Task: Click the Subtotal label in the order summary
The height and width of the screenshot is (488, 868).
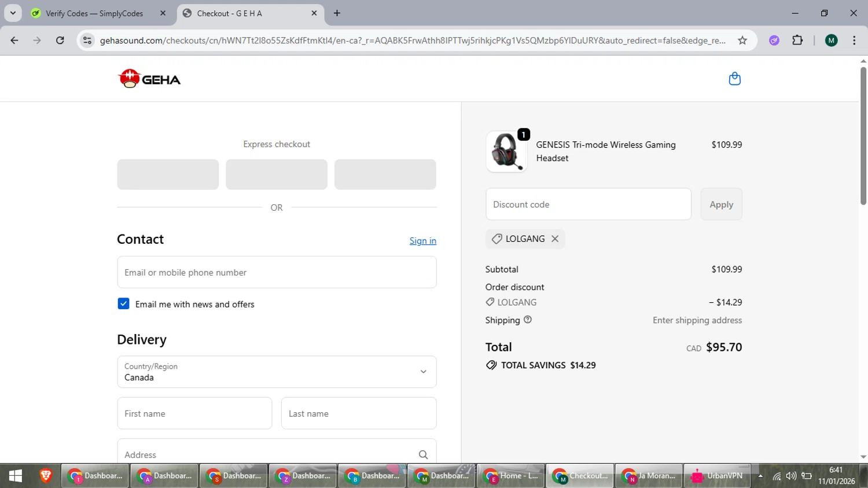Action: (502, 269)
